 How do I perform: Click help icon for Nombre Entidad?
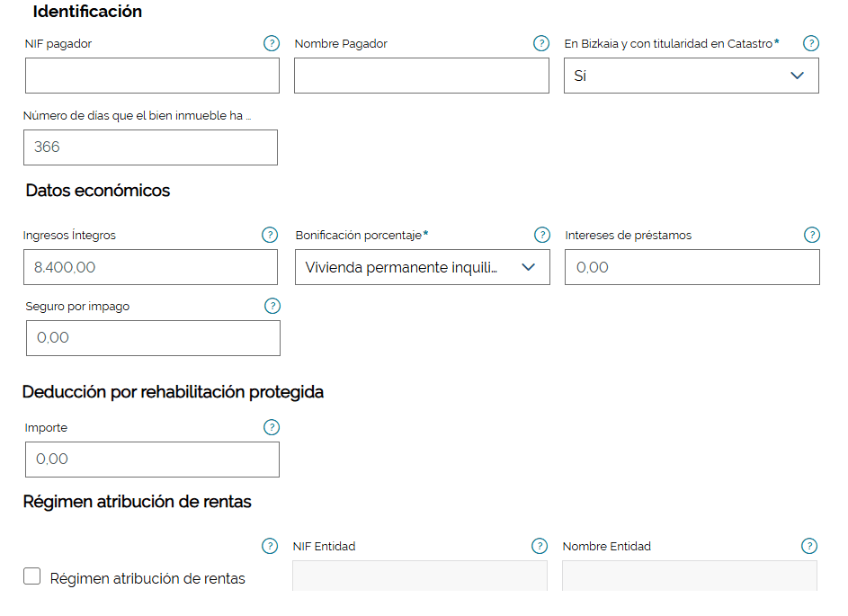pyautogui.click(x=809, y=546)
